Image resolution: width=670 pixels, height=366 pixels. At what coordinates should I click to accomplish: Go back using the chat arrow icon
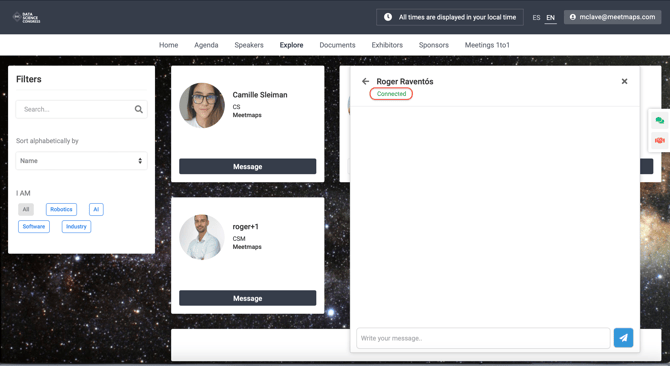(365, 81)
